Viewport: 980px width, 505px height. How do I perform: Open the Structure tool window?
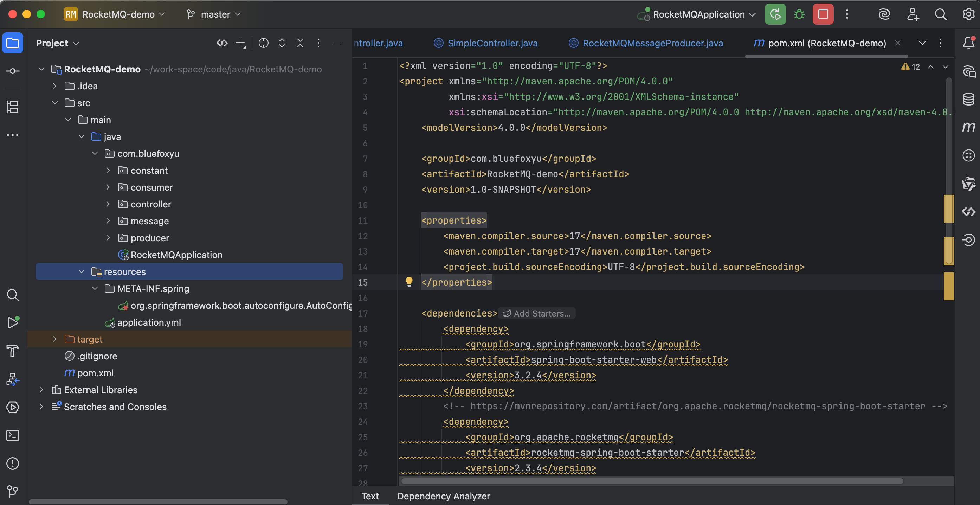point(13,107)
